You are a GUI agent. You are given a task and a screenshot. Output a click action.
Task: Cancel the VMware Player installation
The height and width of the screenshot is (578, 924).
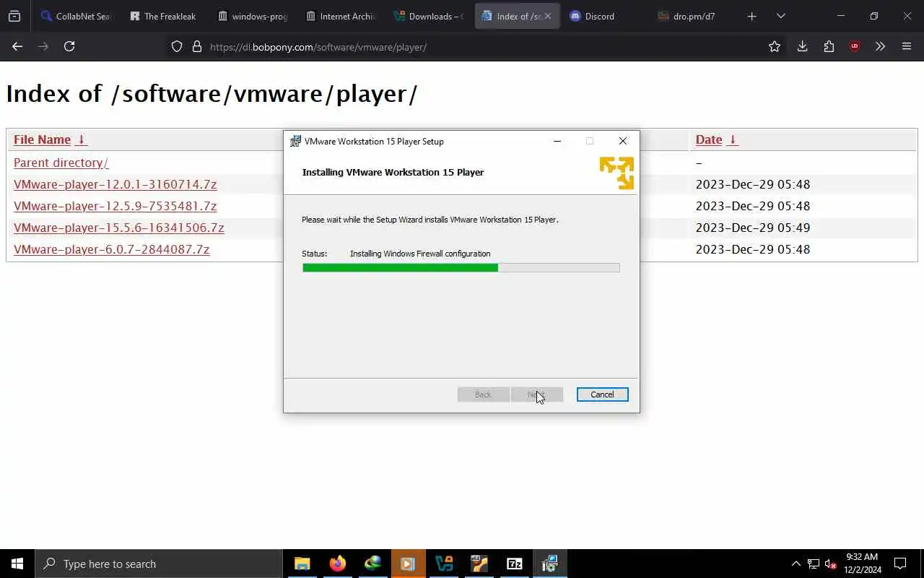tap(602, 394)
